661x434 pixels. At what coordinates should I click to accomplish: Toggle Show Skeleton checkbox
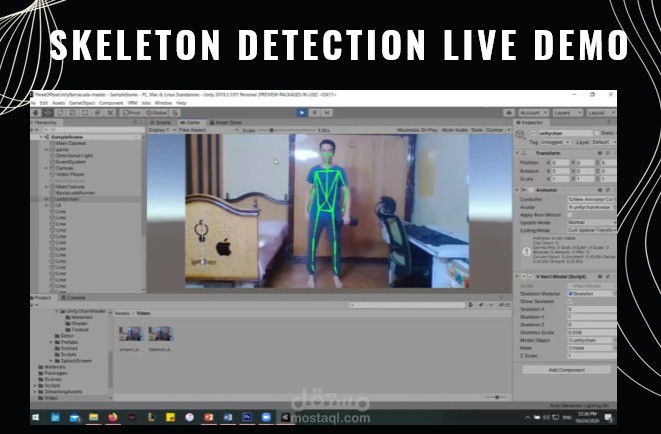point(570,301)
